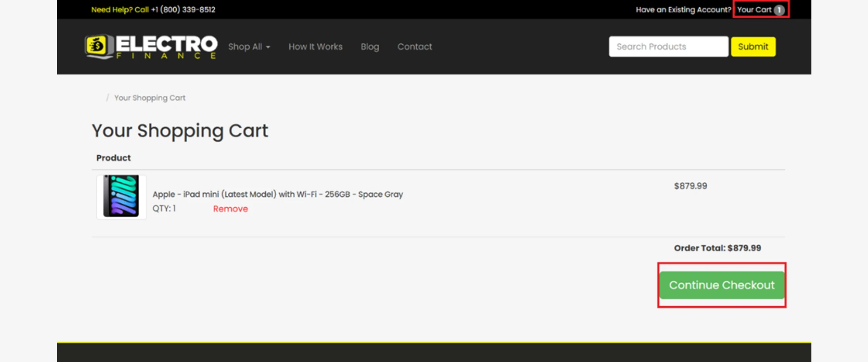This screenshot has height=362, width=868.
Task: Expand the Shop All dropdown menu
Action: click(x=249, y=47)
